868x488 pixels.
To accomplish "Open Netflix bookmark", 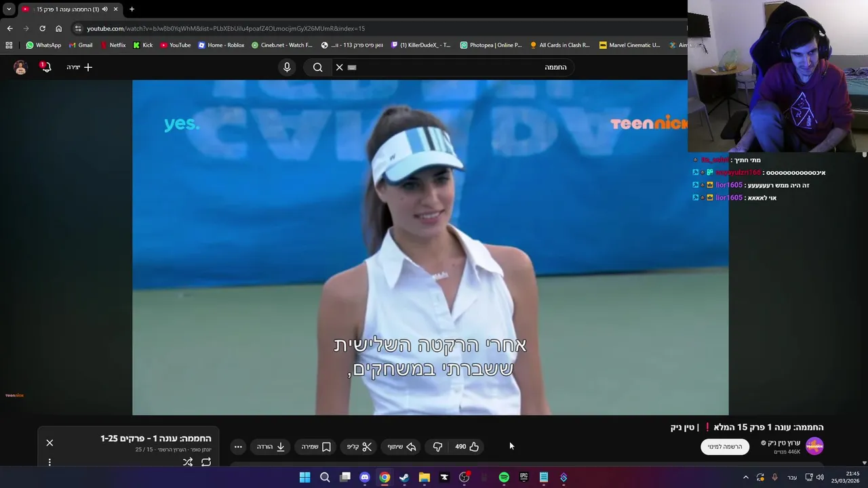I will click(x=113, y=45).
